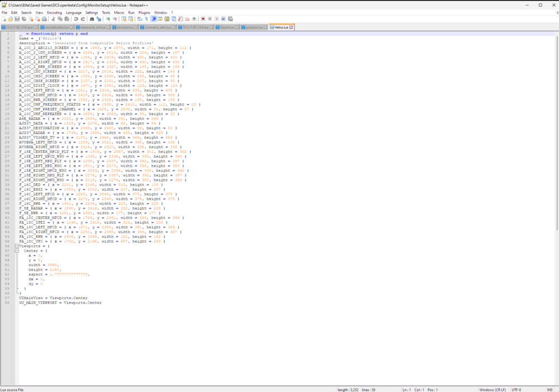Close the Helios.lua tab
559x392 pixels.
click(291, 27)
